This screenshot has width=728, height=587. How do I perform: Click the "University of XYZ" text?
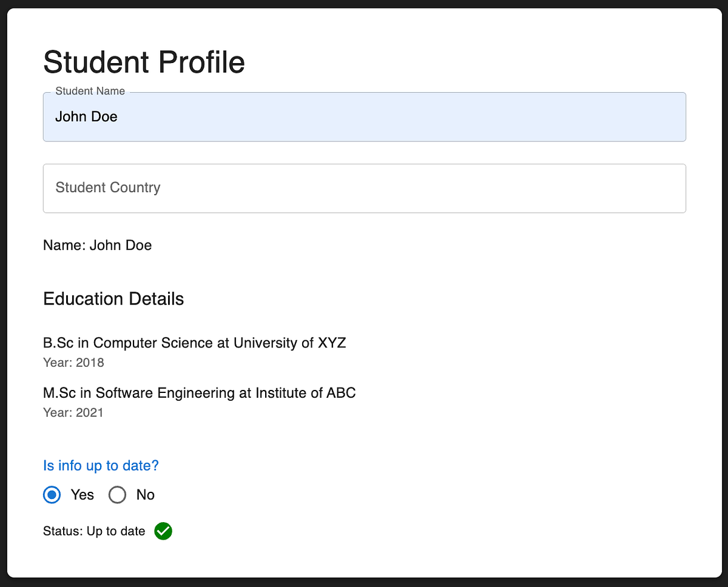289,343
